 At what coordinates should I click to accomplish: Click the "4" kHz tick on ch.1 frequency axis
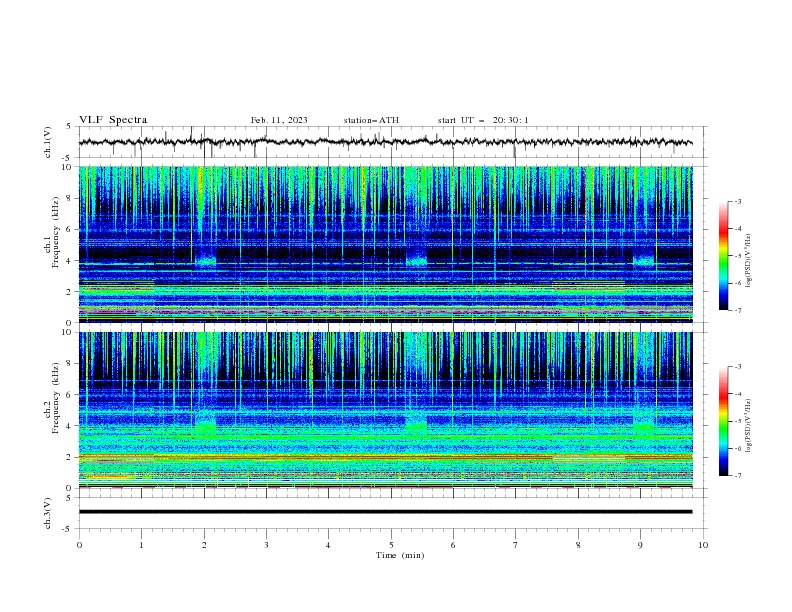[x=70, y=261]
